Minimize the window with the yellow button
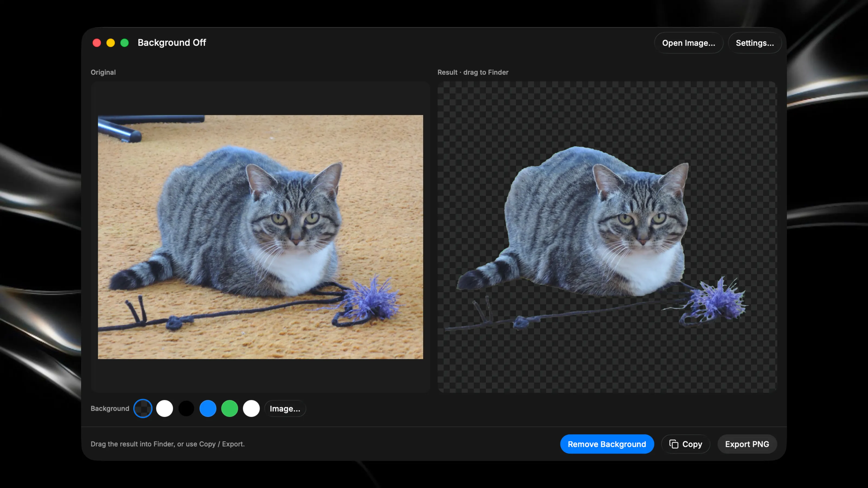Viewport: 868px width, 488px height. 110,43
